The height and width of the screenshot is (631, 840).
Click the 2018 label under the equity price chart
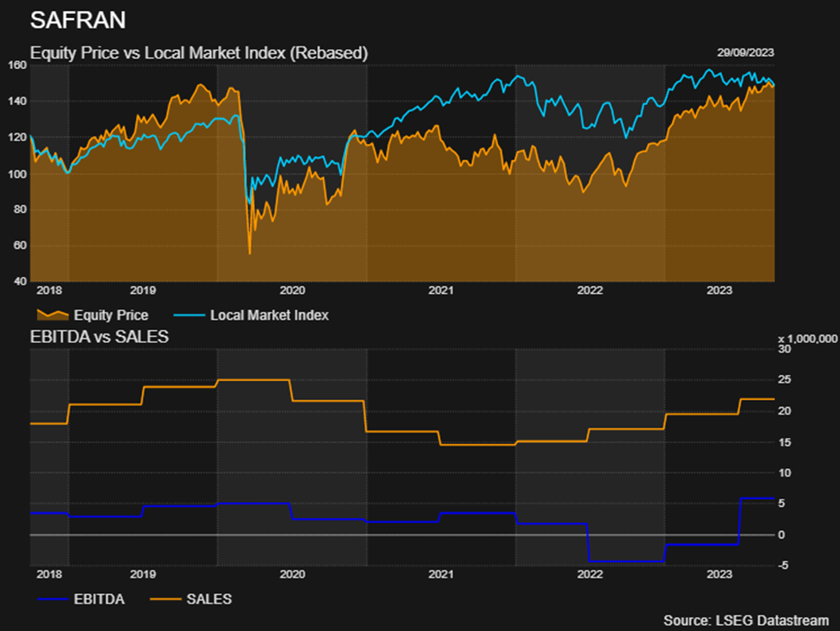click(49, 291)
